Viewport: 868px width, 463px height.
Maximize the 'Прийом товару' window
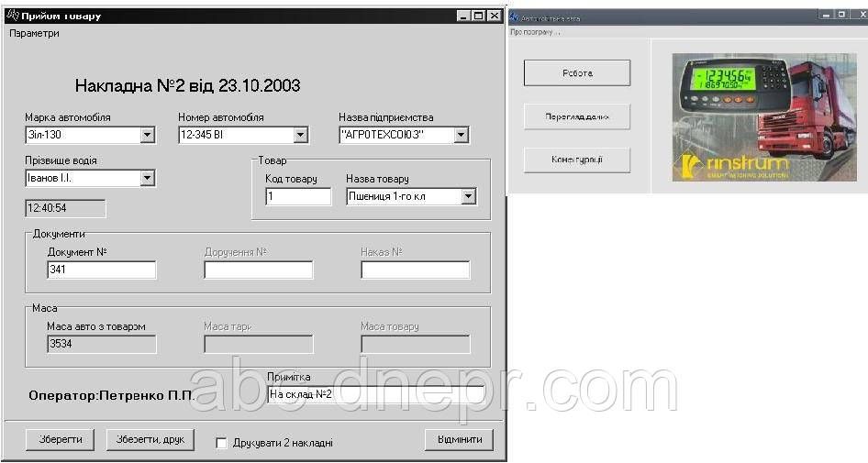[x=478, y=16]
